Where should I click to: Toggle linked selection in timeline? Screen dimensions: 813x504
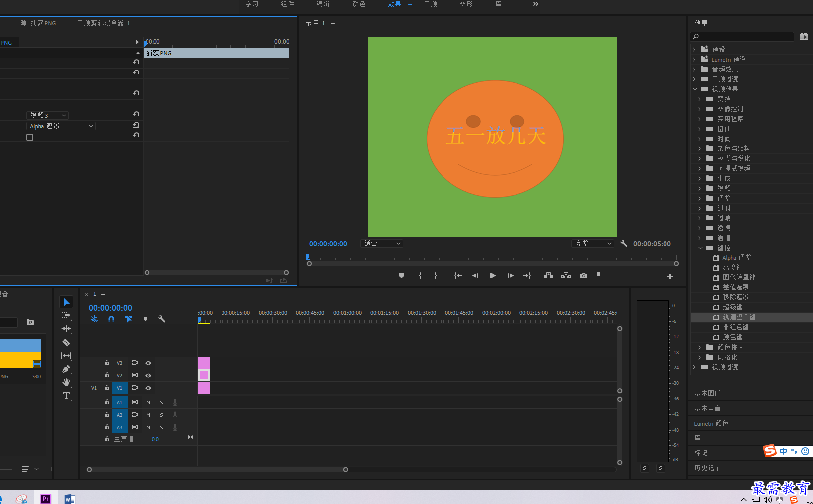click(128, 319)
